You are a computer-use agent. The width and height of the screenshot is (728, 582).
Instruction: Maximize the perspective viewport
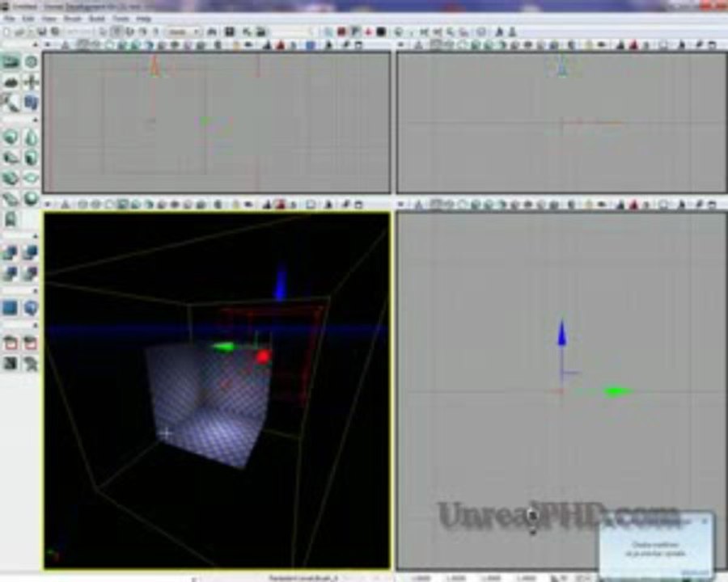coord(358,205)
